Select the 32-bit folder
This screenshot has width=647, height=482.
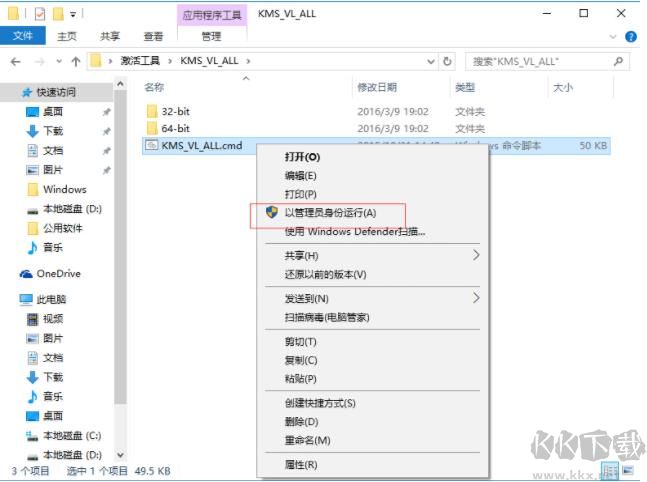coord(175,111)
